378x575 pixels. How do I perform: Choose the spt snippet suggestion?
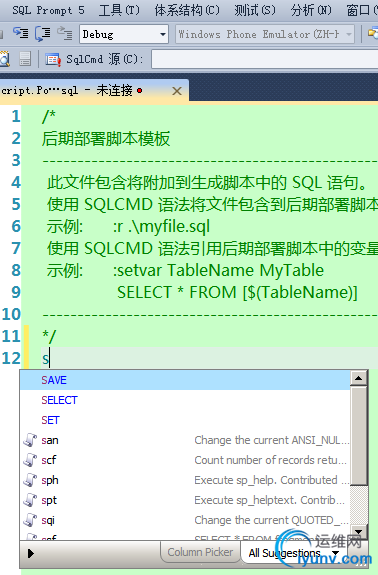pos(185,500)
